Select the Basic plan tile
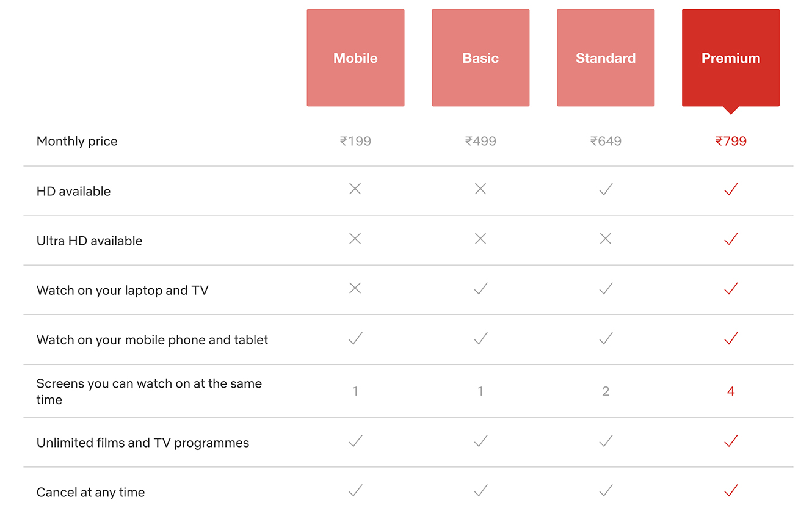 [480, 58]
